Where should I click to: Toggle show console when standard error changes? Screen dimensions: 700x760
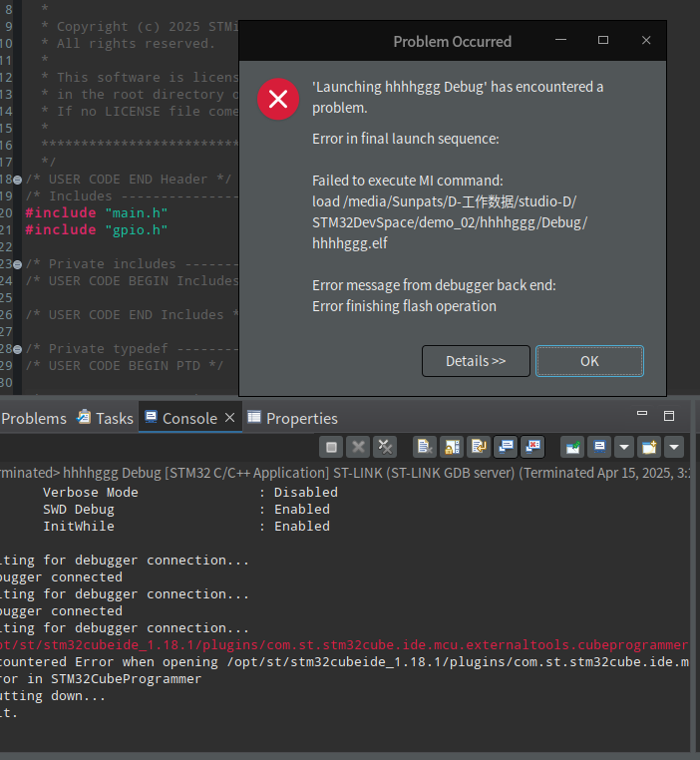(532, 447)
